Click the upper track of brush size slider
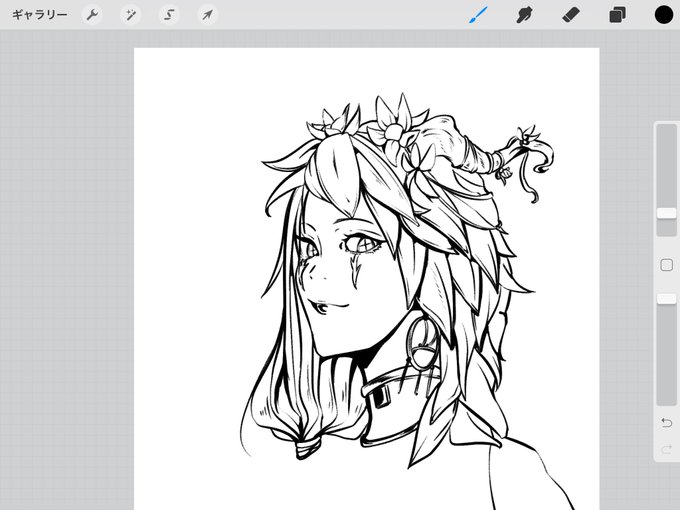This screenshot has width=680, height=510. pos(666,166)
